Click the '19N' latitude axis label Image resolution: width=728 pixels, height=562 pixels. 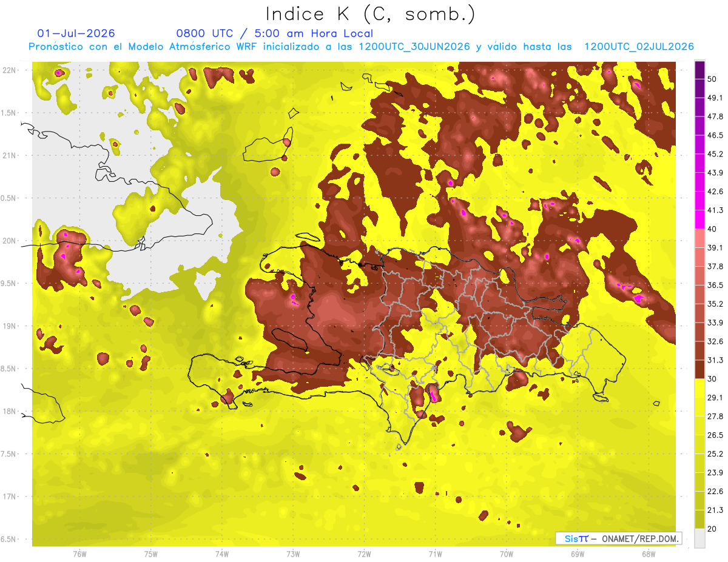[9, 326]
